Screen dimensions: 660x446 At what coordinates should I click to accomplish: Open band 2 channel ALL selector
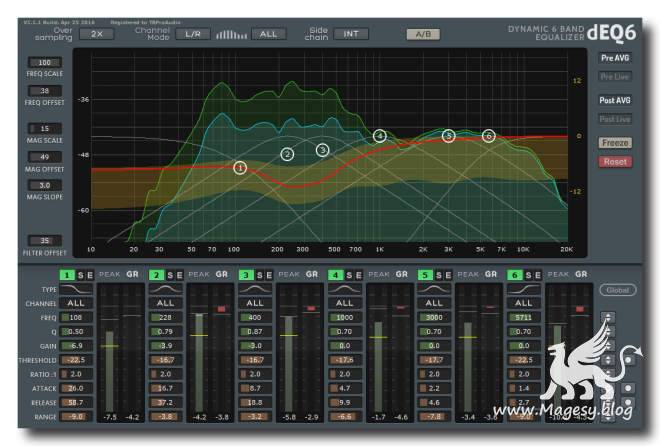166,303
